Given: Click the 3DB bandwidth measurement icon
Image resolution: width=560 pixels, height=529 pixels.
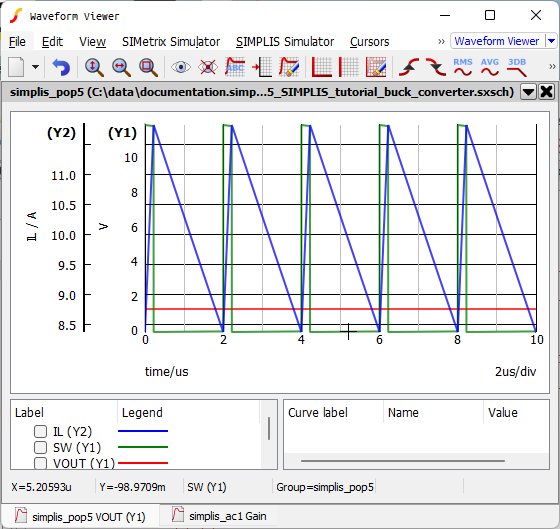Looking at the screenshot, I should 517,67.
